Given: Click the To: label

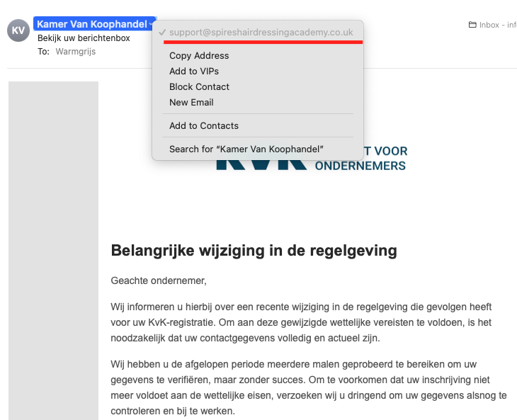Looking at the screenshot, I should pos(43,52).
